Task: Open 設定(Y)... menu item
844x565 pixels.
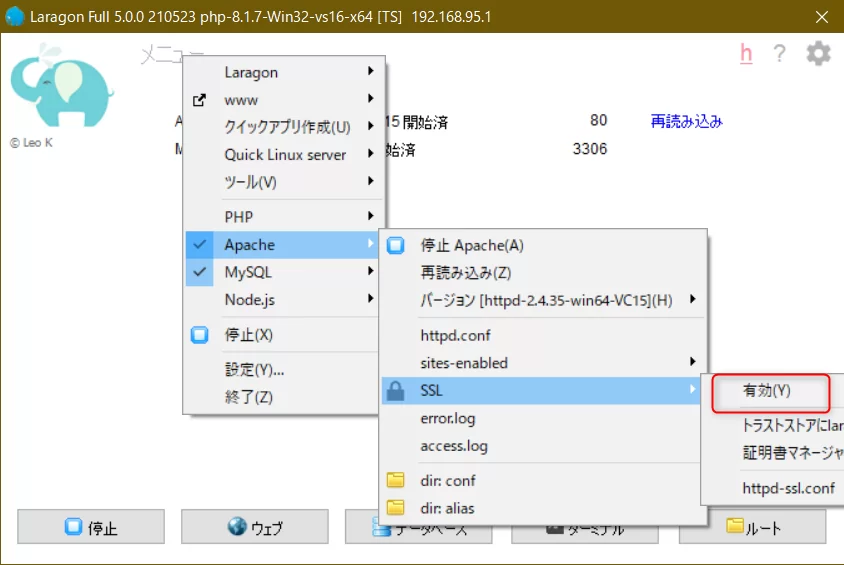Action: point(254,370)
